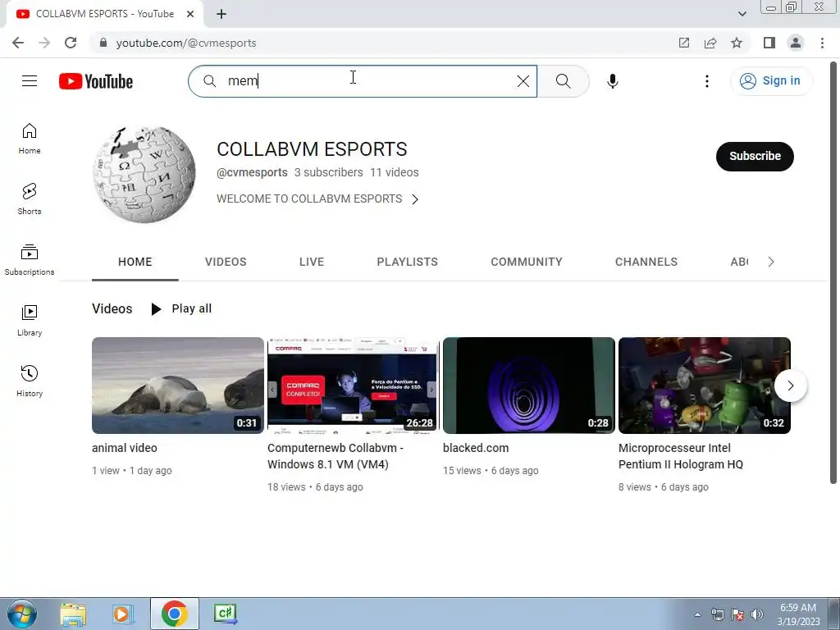
Task: Show hidden tray icons arrow
Action: coord(697,615)
